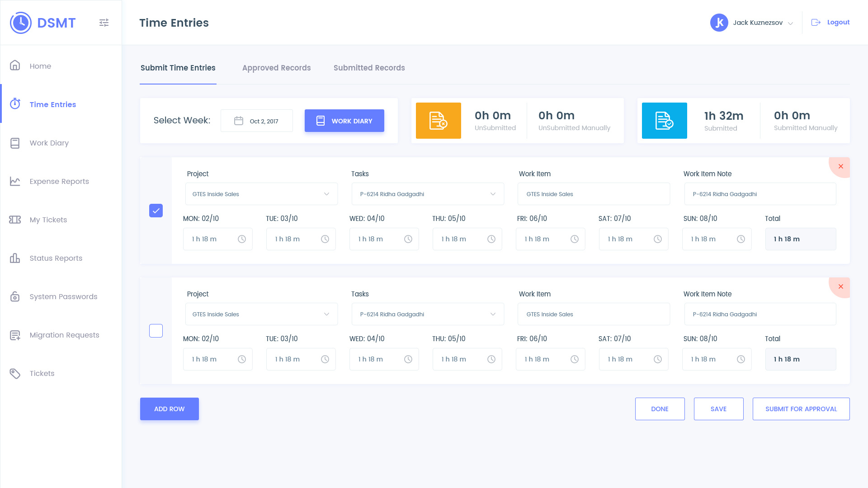The height and width of the screenshot is (488, 868).
Task: Switch to Approved Records tab
Action: coord(276,68)
